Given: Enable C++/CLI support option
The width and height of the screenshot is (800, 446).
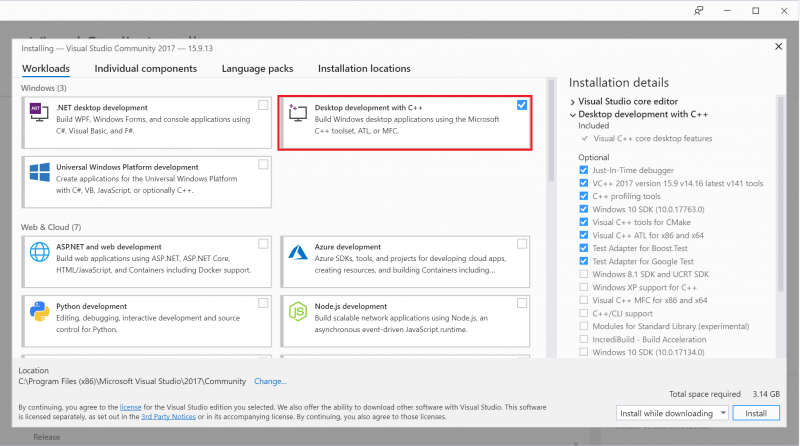Looking at the screenshot, I should coord(584,313).
